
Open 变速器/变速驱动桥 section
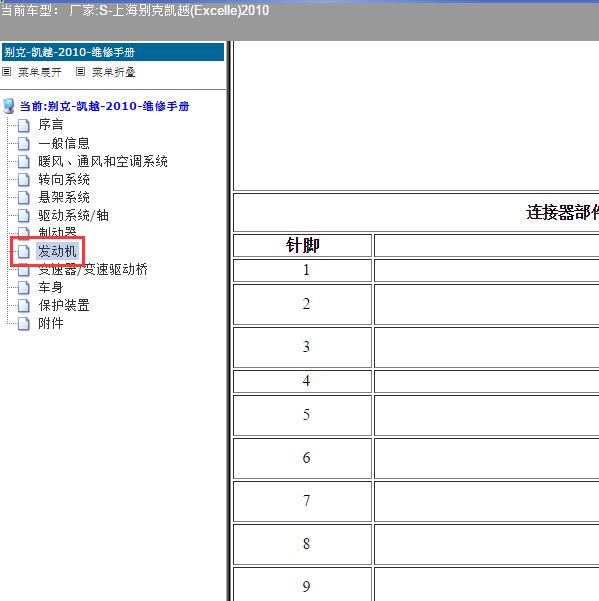(93, 270)
